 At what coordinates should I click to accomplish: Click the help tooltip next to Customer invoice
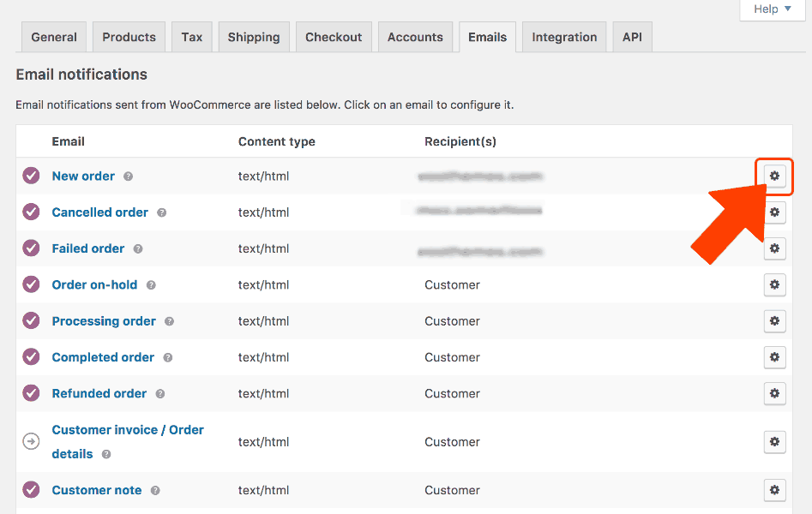[105, 454]
